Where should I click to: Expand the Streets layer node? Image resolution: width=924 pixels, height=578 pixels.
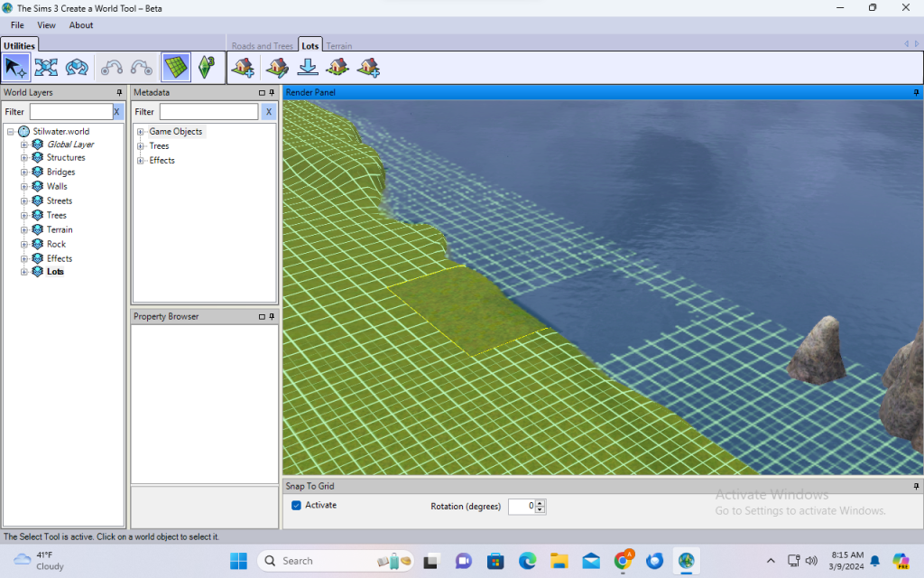[x=24, y=201]
